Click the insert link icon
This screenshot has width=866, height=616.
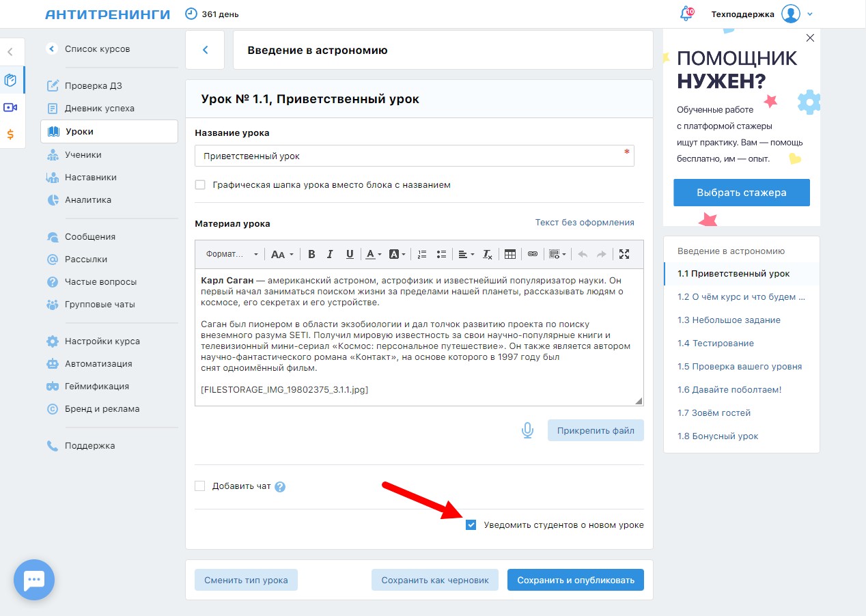pos(533,254)
